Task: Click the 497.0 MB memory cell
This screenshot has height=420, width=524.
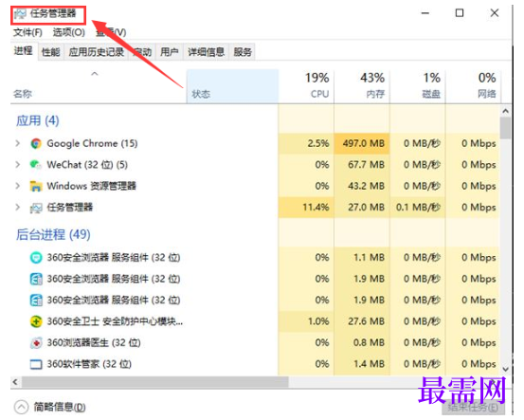Action: click(362, 143)
